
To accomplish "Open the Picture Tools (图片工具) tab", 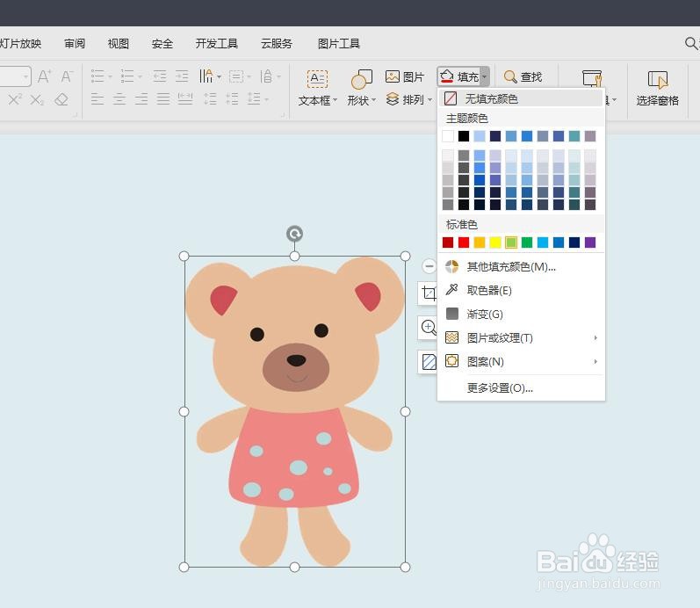I will (x=338, y=43).
